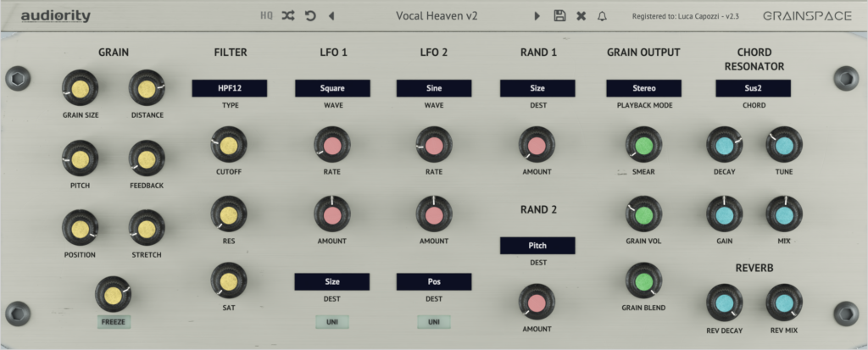The height and width of the screenshot is (350, 868).
Task: Open RAND 2 DEST dropdown showing Pitch
Action: coord(537,245)
